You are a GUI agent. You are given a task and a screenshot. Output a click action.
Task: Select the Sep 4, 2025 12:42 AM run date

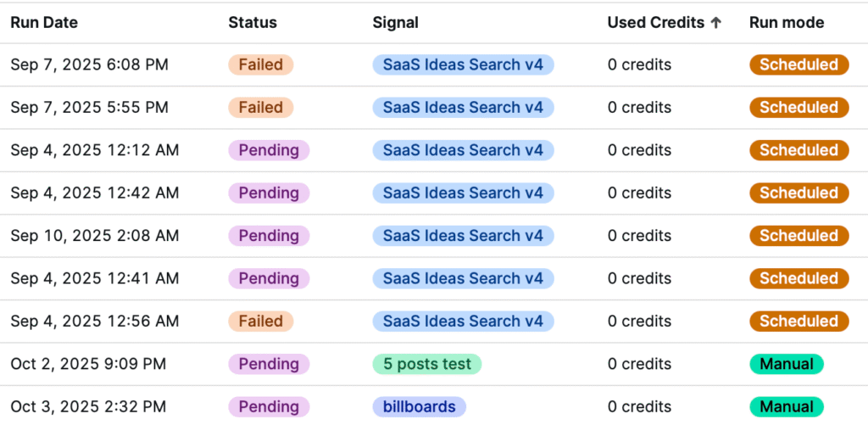coord(95,193)
